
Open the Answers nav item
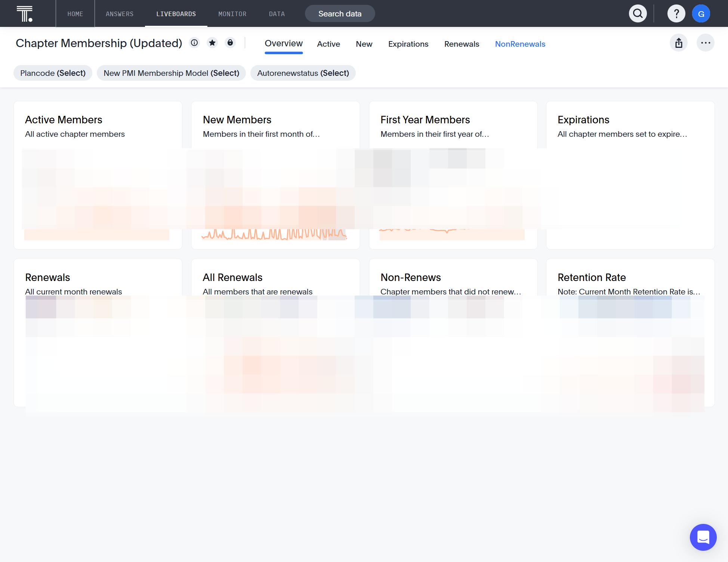(120, 14)
